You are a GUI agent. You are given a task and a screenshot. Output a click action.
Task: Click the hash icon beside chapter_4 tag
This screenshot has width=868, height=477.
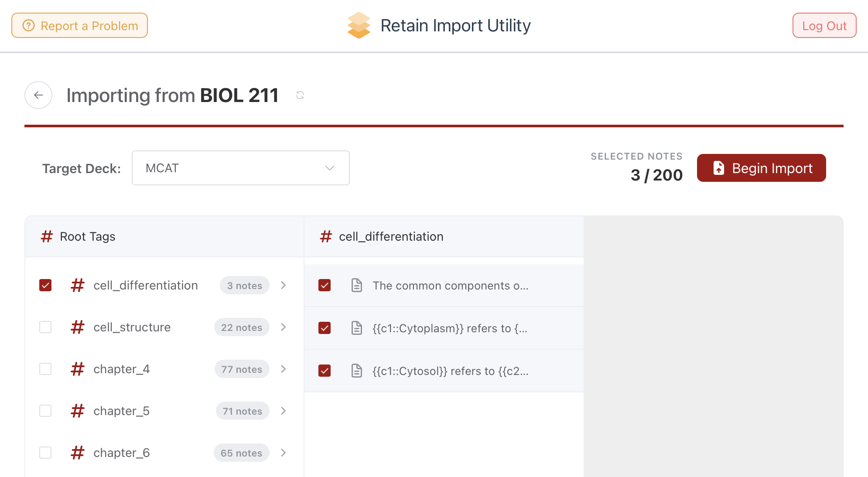(x=78, y=369)
